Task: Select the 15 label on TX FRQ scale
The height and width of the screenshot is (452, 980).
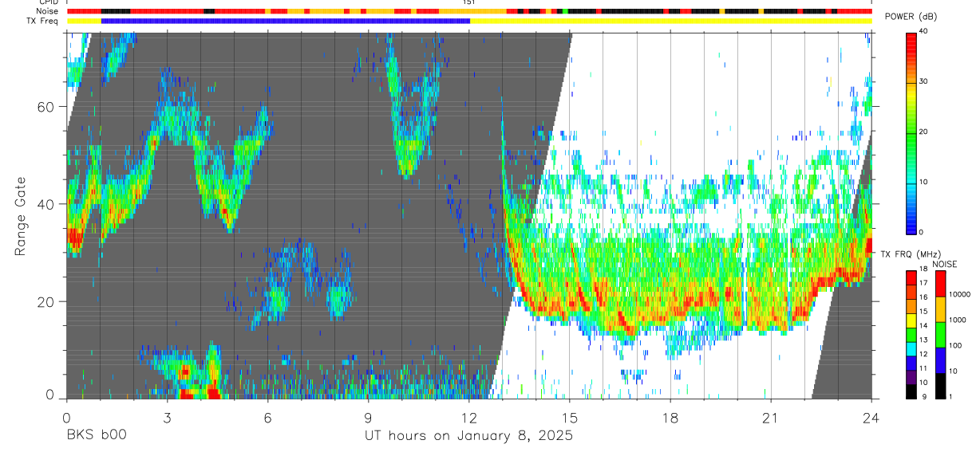Action: [923, 311]
